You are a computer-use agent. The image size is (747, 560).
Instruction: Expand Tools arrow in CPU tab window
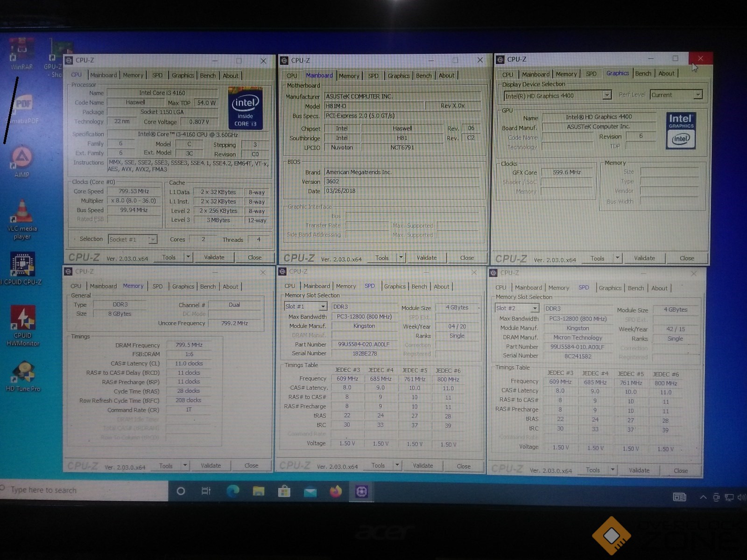[x=188, y=257]
